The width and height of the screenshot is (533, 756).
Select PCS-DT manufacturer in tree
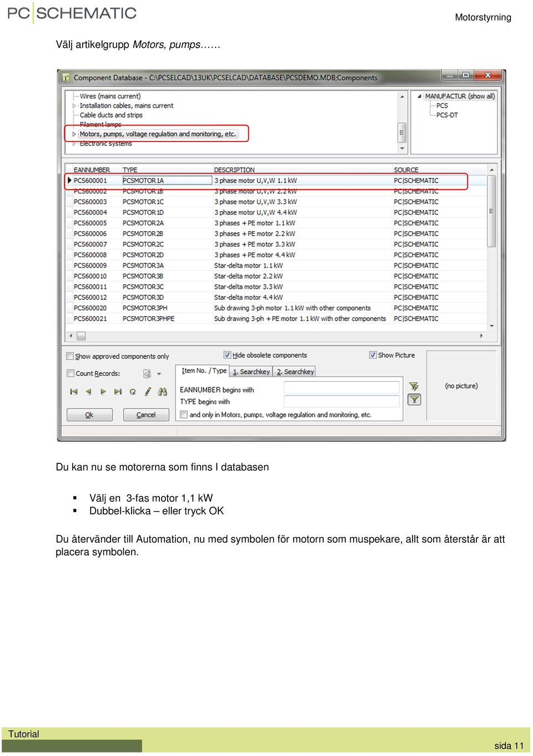tap(447, 115)
